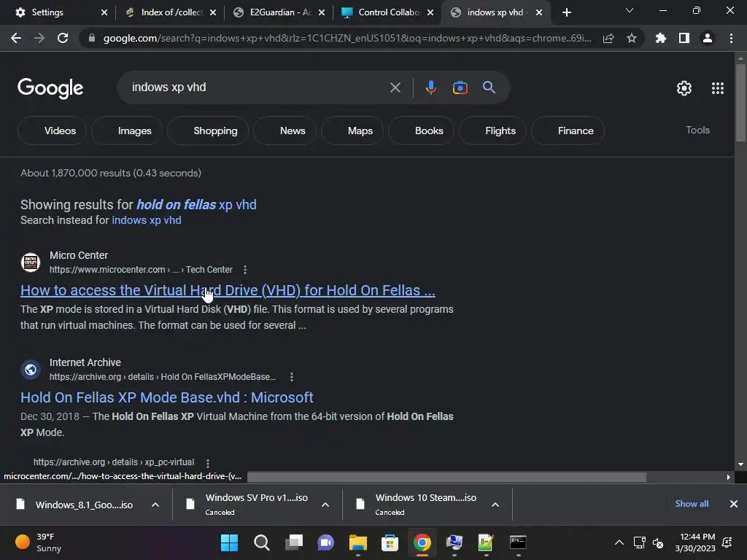Expand options for Windows 10 Steam download
747x560 pixels.
click(495, 505)
